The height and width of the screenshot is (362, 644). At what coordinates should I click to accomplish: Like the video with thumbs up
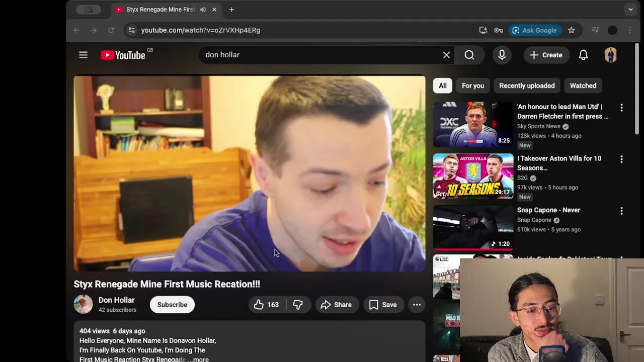[x=266, y=305]
